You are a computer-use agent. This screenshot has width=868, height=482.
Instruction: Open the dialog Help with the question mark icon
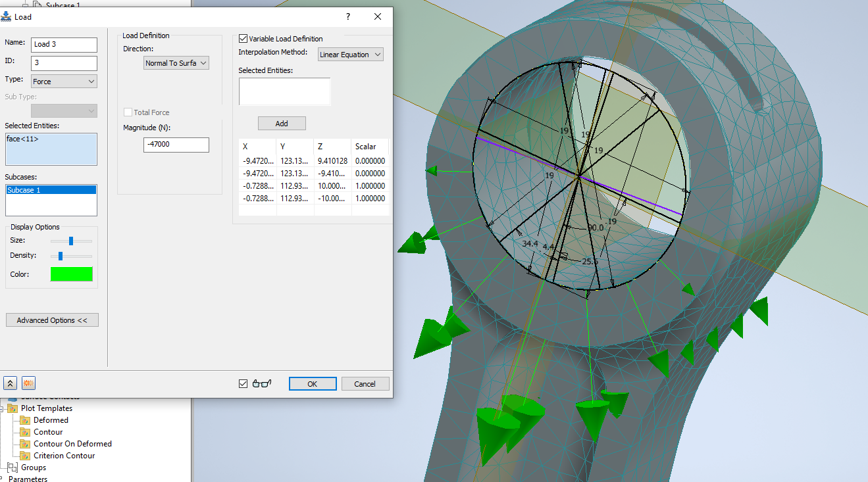pyautogui.click(x=347, y=16)
